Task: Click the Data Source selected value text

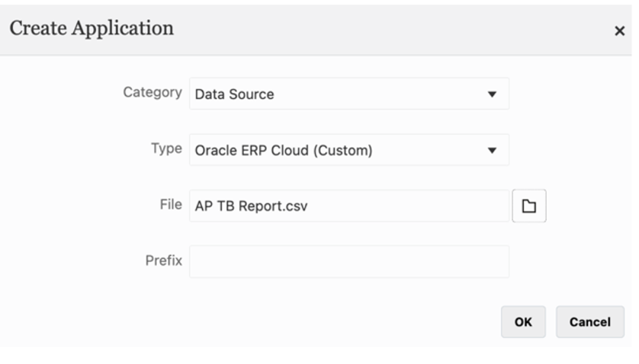Action: [x=234, y=94]
